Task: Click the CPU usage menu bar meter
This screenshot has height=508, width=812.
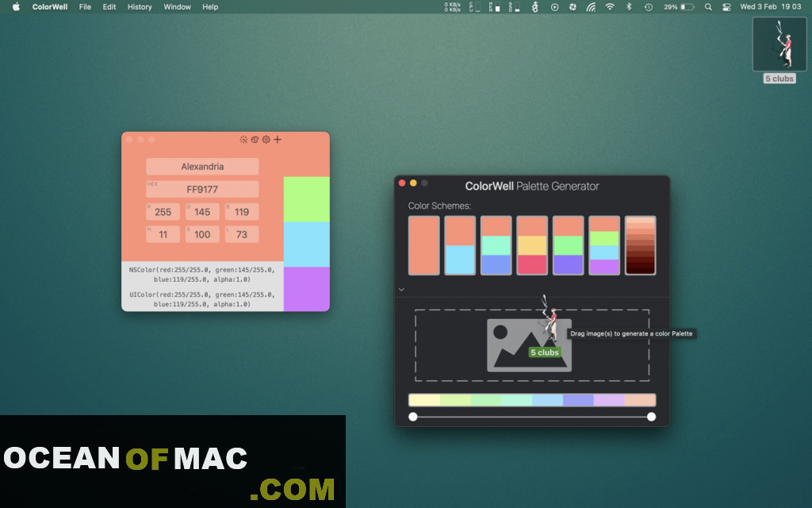Action: [x=475, y=6]
